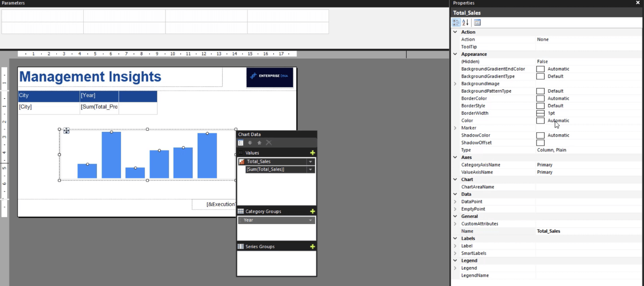Collapse the Axes property group

coord(455,157)
